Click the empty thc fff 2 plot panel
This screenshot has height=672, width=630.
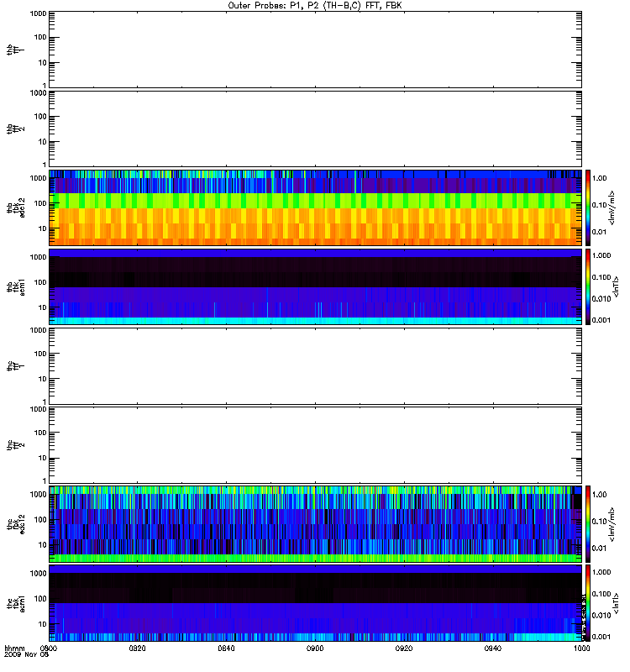point(315,445)
